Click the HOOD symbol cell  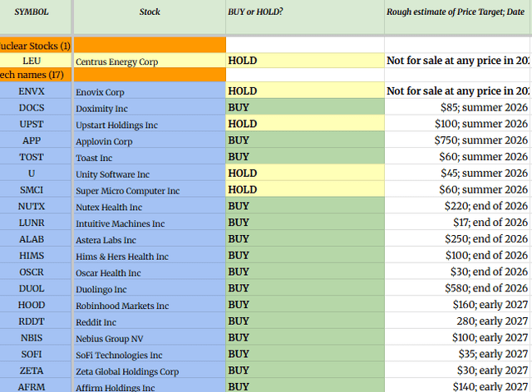point(35,304)
